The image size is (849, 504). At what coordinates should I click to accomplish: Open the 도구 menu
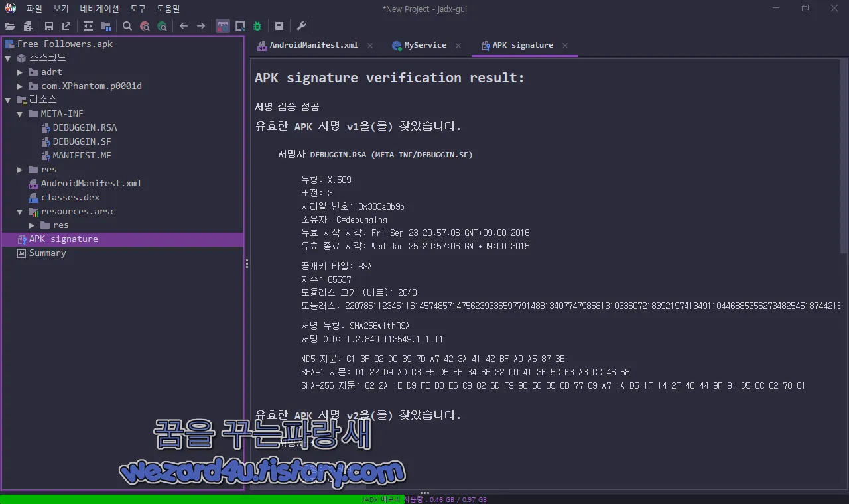[x=138, y=9]
